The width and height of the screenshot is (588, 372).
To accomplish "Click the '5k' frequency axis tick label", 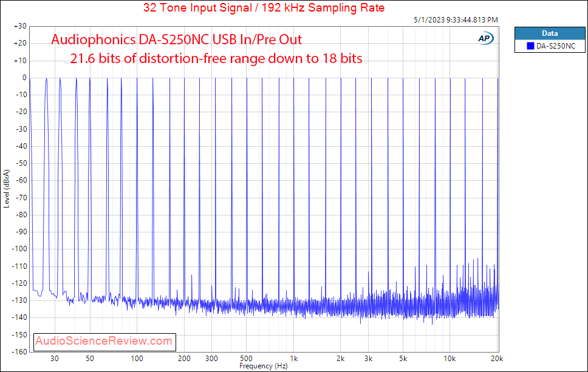I will coord(403,359).
